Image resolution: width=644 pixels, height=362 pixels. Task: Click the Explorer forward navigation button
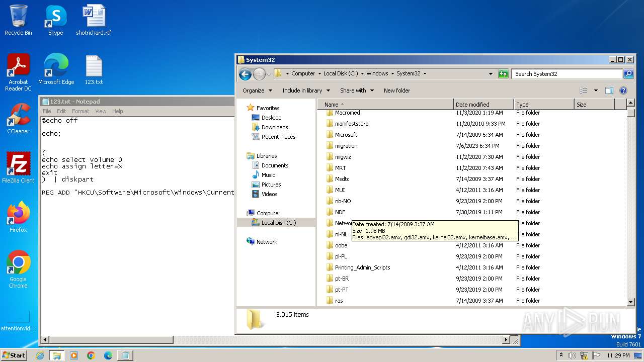click(259, 74)
